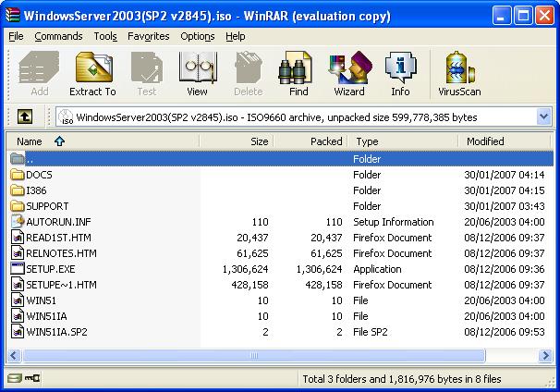This screenshot has width=560, height=392.
Task: Open the Tools menu
Action: pos(105,36)
